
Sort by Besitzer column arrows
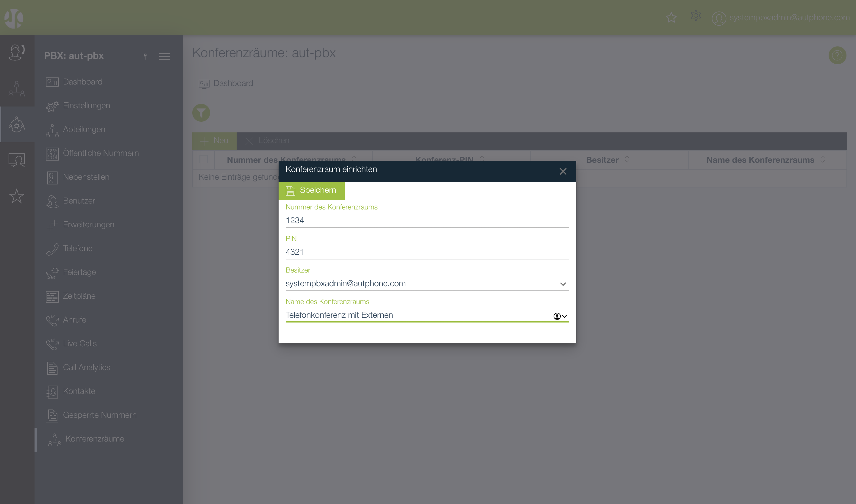[x=627, y=159]
